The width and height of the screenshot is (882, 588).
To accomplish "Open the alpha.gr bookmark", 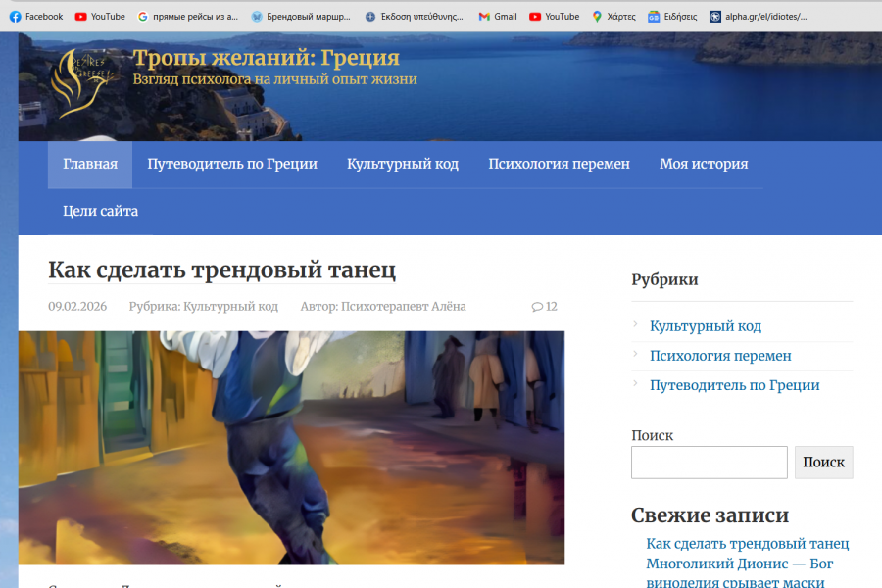I will (759, 17).
